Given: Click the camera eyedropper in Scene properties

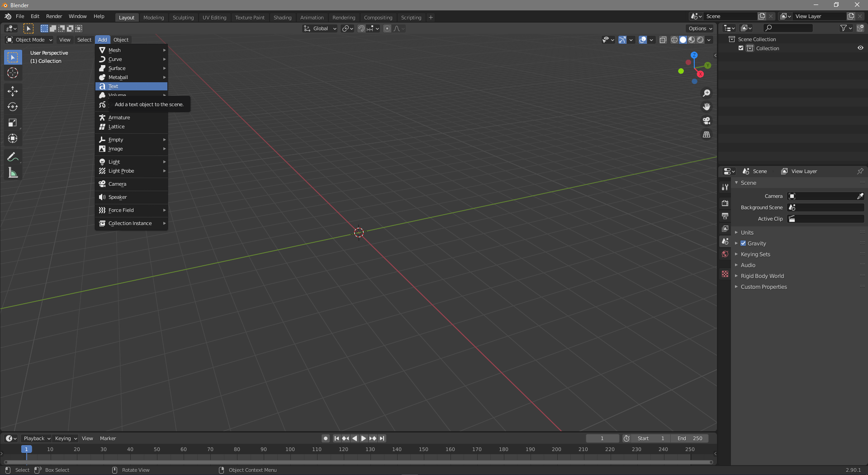Looking at the screenshot, I should click(860, 196).
